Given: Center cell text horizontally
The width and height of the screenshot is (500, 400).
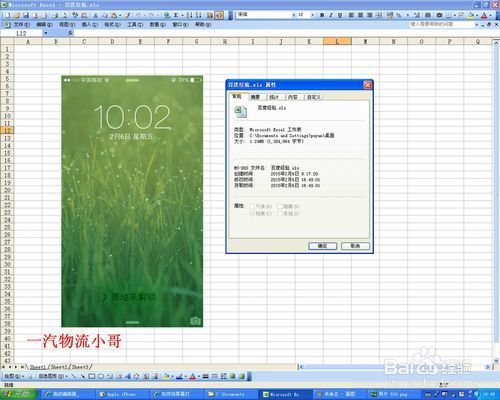Looking at the screenshot, I should point(360,15).
